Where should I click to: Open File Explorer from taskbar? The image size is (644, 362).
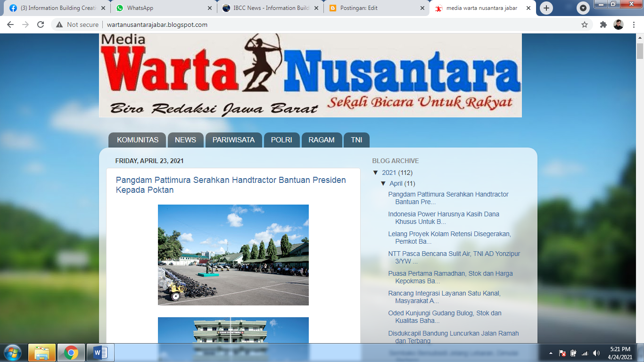pos(42,353)
